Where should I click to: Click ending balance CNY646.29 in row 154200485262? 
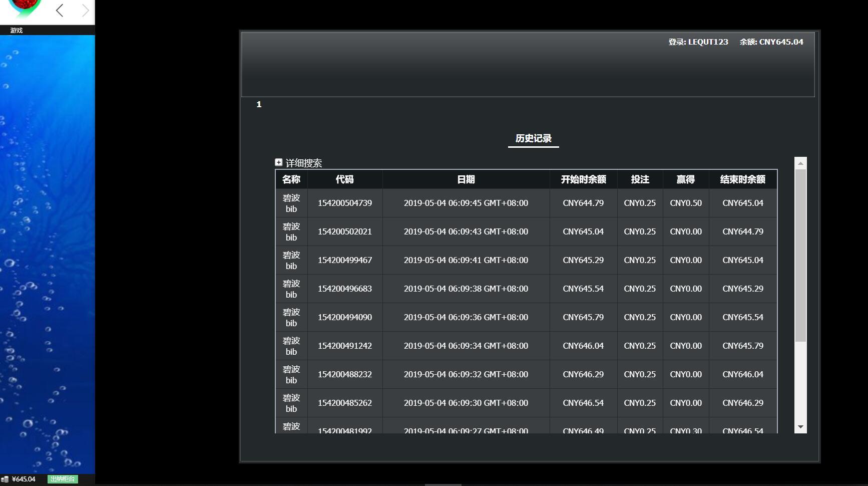(743, 403)
